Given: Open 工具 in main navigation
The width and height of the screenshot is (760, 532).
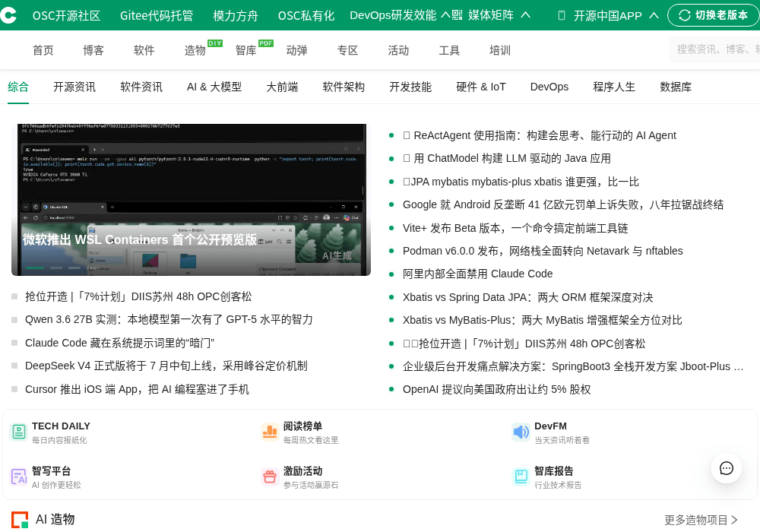Looking at the screenshot, I should 449,50.
